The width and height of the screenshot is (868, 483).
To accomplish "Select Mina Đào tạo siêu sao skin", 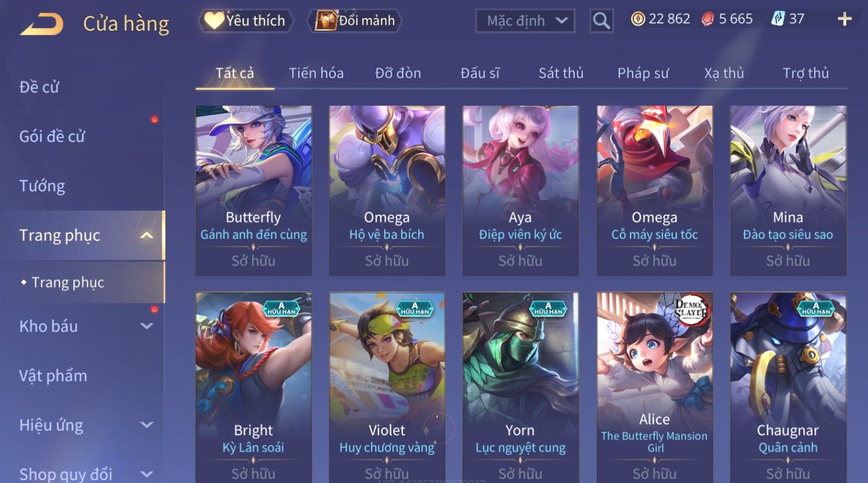I will tap(788, 191).
